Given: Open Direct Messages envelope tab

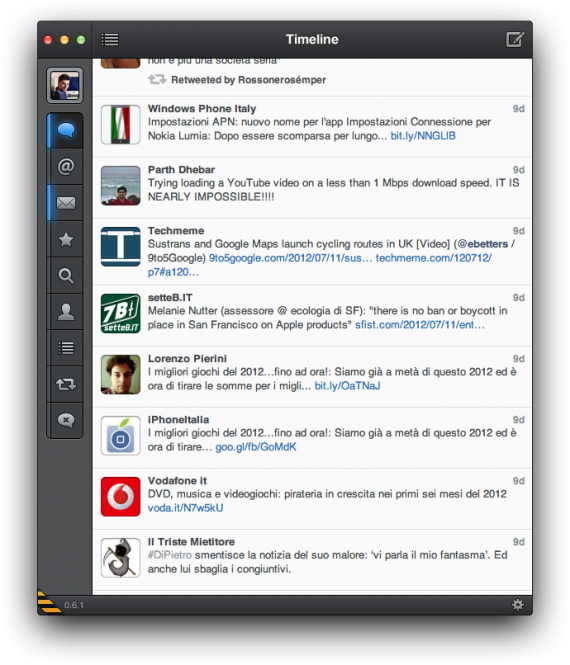Looking at the screenshot, I should [x=66, y=203].
